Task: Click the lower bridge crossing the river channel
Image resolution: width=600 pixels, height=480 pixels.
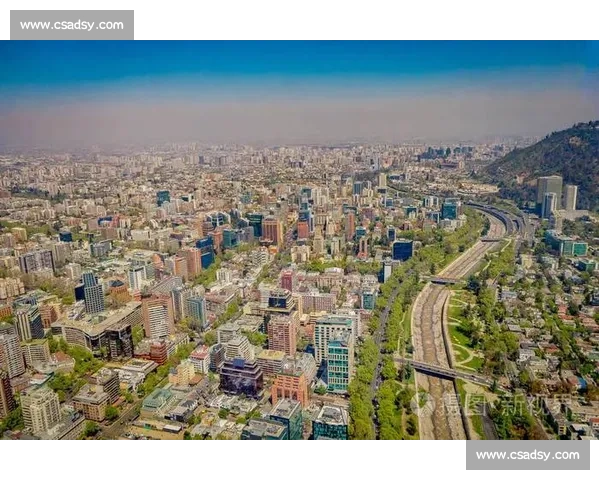Action: coord(444,371)
